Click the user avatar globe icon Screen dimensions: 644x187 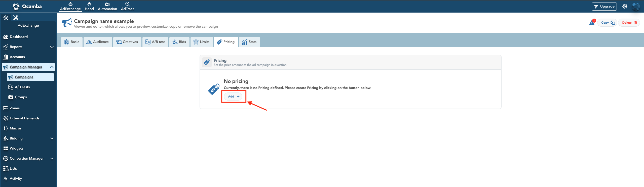[x=636, y=7]
